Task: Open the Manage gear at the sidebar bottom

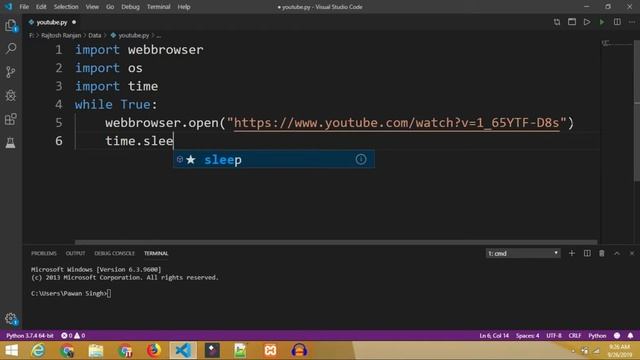Action: [x=11, y=319]
